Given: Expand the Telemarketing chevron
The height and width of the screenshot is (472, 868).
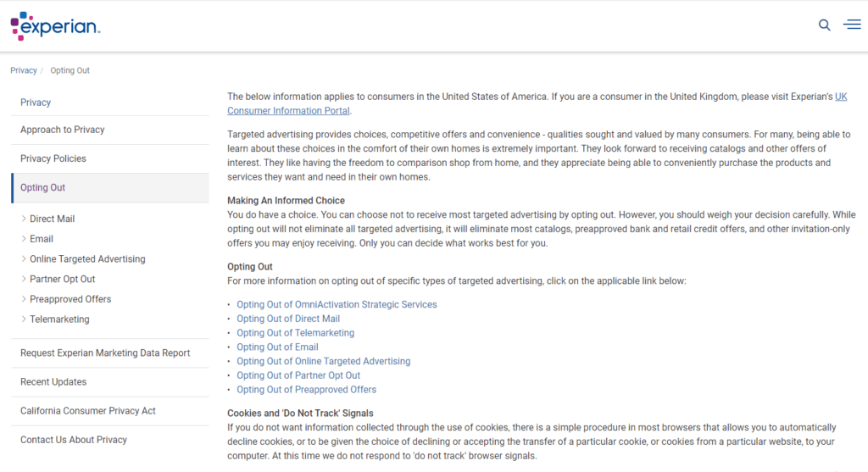Looking at the screenshot, I should tap(24, 319).
